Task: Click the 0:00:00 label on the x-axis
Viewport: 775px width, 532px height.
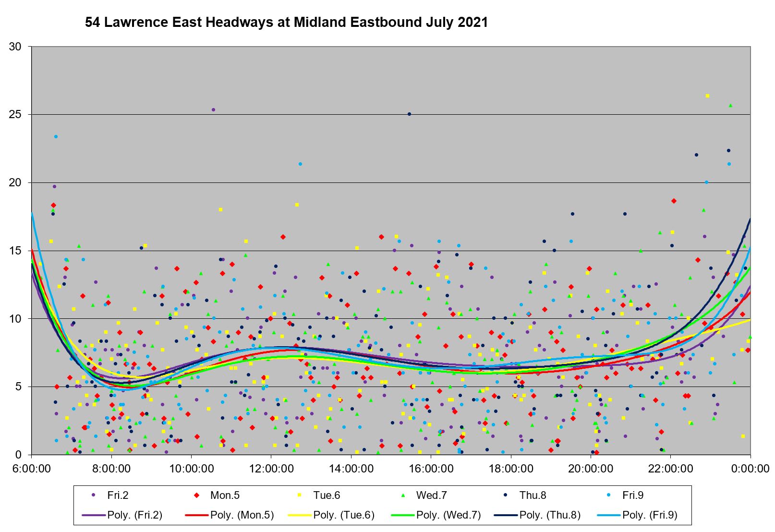Action: click(x=750, y=469)
